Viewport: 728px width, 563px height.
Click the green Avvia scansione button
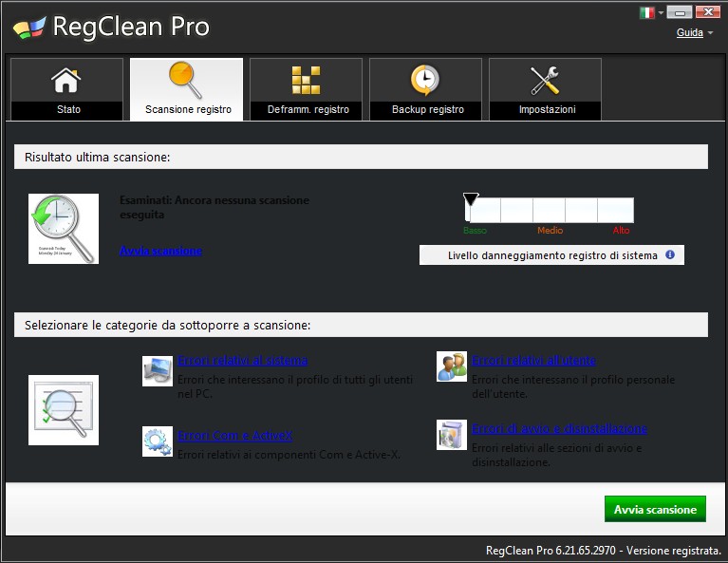click(x=655, y=509)
